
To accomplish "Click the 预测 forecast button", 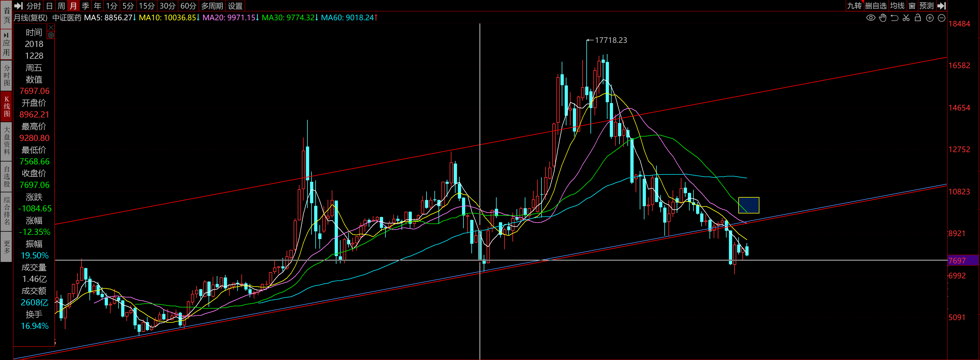I will click(x=926, y=6).
